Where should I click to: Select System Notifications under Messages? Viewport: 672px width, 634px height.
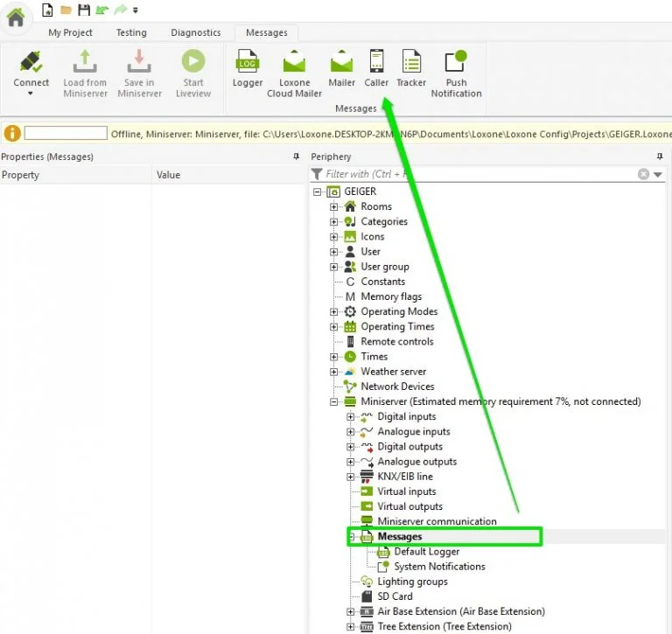pyautogui.click(x=440, y=567)
